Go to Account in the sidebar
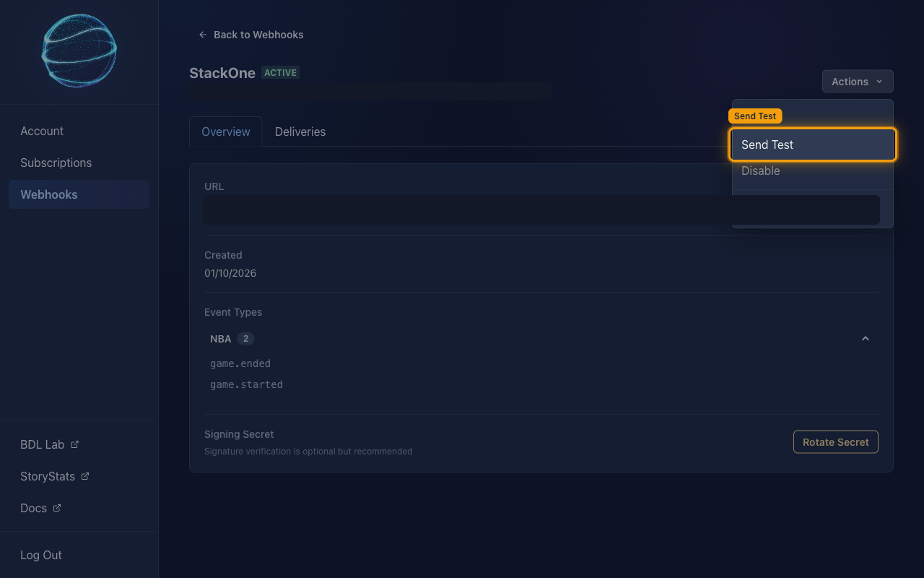Viewport: 924px width, 578px height. [79, 131]
